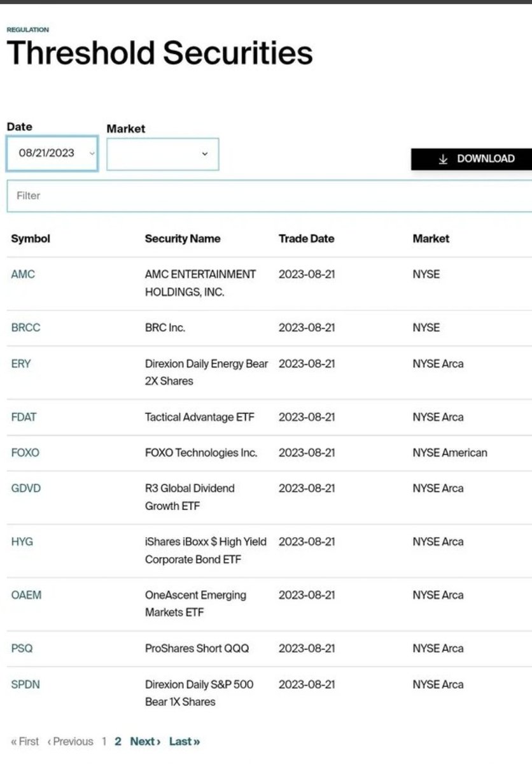Viewport: 532px width, 764px height.
Task: Go to page 2 of results
Action: click(118, 741)
